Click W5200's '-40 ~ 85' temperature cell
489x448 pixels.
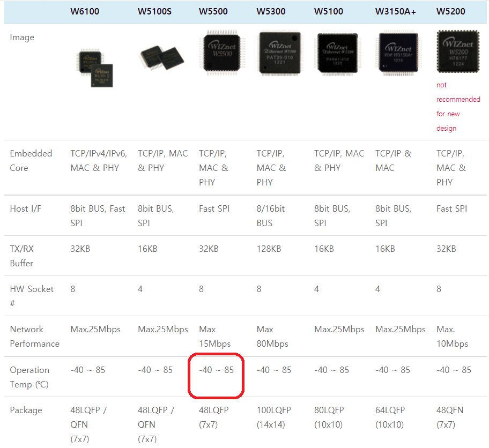click(454, 370)
